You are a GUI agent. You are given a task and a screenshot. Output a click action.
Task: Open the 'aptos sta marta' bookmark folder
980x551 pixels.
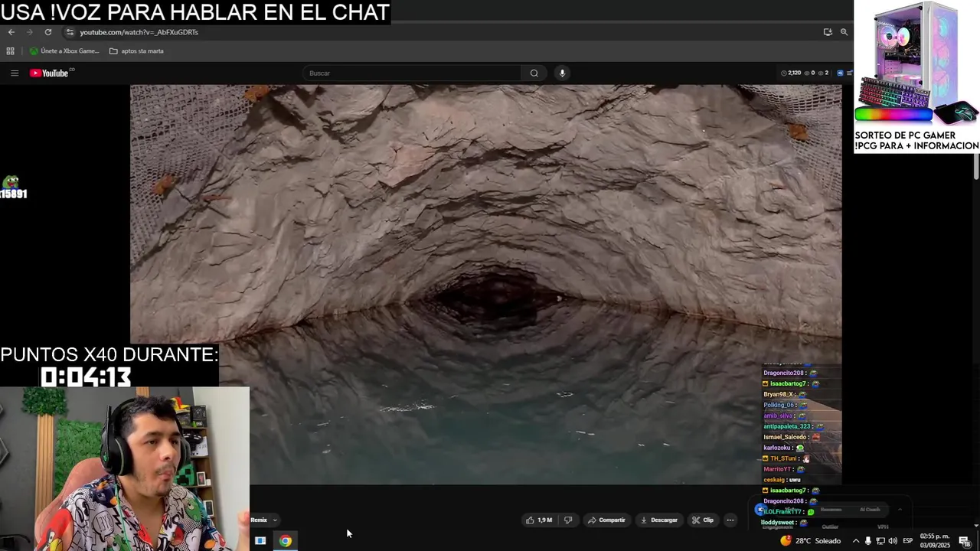(x=136, y=51)
